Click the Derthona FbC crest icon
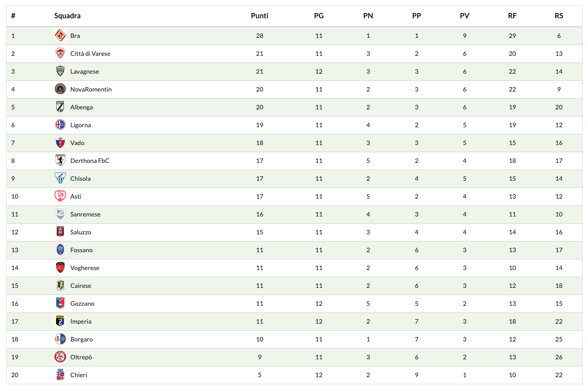Viewport: 588px width, 391px height. click(60, 161)
